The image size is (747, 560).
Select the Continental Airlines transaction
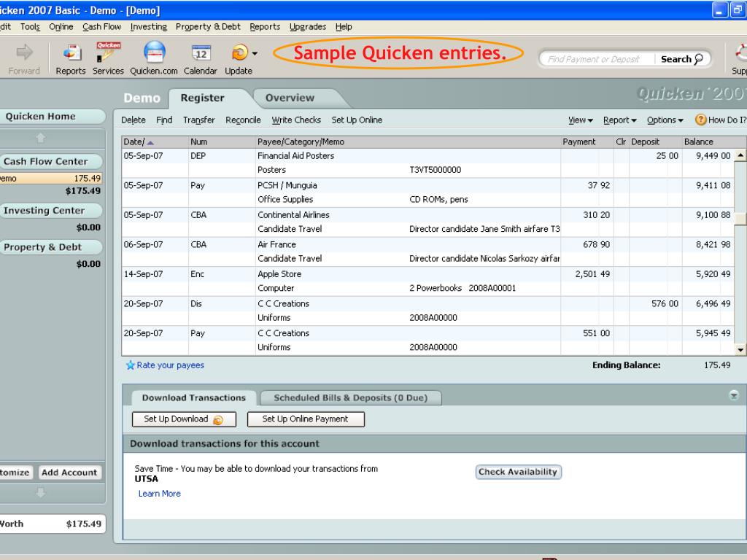pos(427,222)
